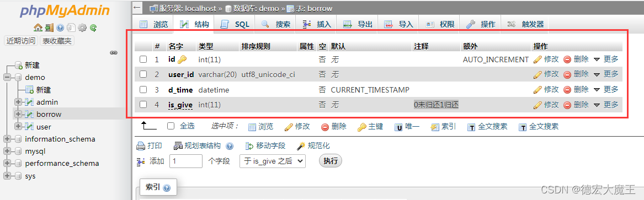Tick the 全选 select-all checkbox
This screenshot has height=200, width=644.
(x=171, y=126)
